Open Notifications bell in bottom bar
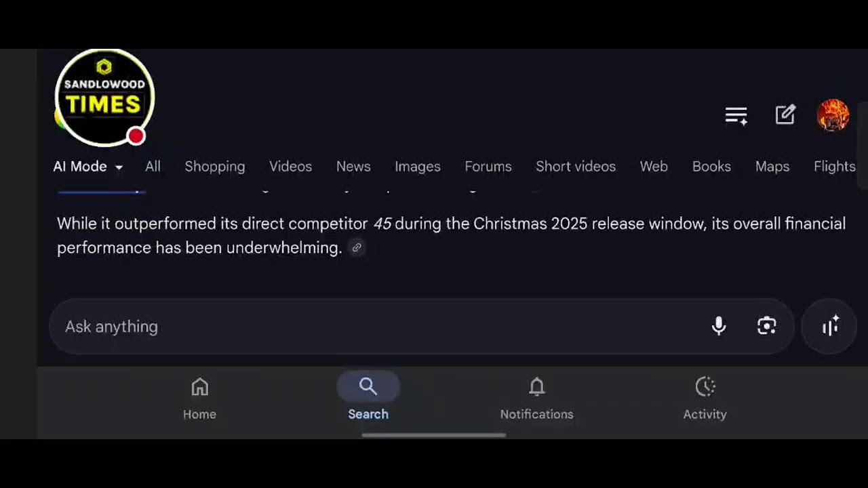Screen dimensions: 868x488 pos(536,399)
